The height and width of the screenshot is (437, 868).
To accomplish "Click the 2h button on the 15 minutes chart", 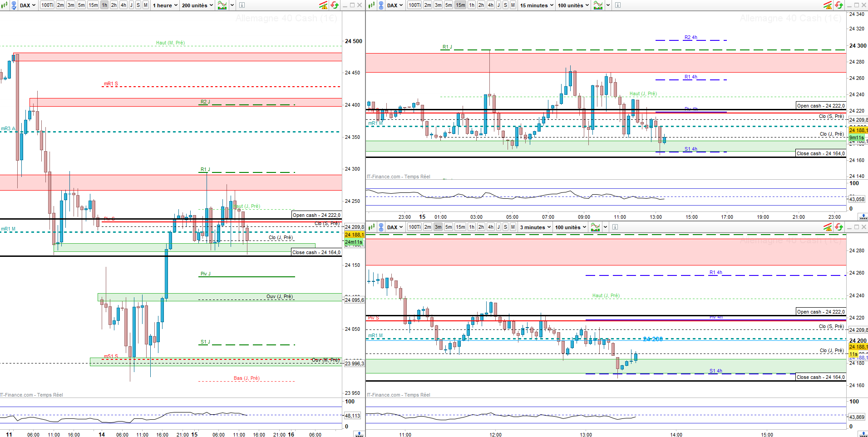I will click(481, 5).
